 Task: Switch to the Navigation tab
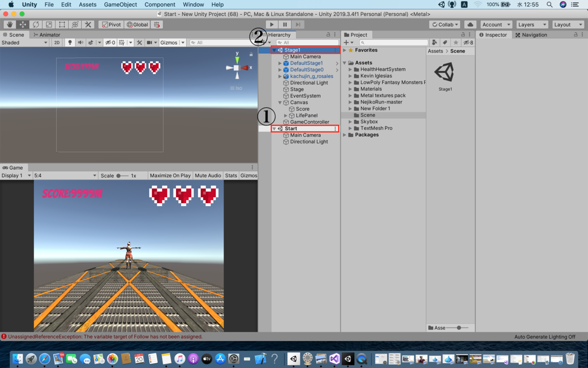(x=531, y=35)
